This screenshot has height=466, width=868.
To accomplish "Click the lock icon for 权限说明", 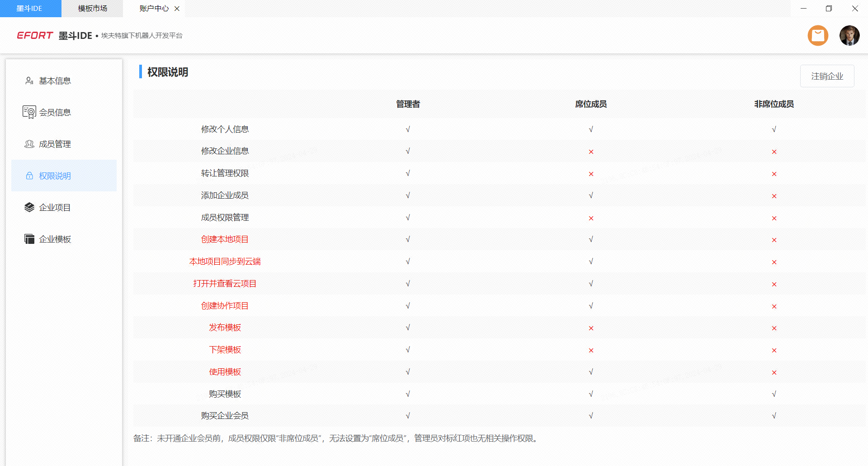I will coord(29,176).
